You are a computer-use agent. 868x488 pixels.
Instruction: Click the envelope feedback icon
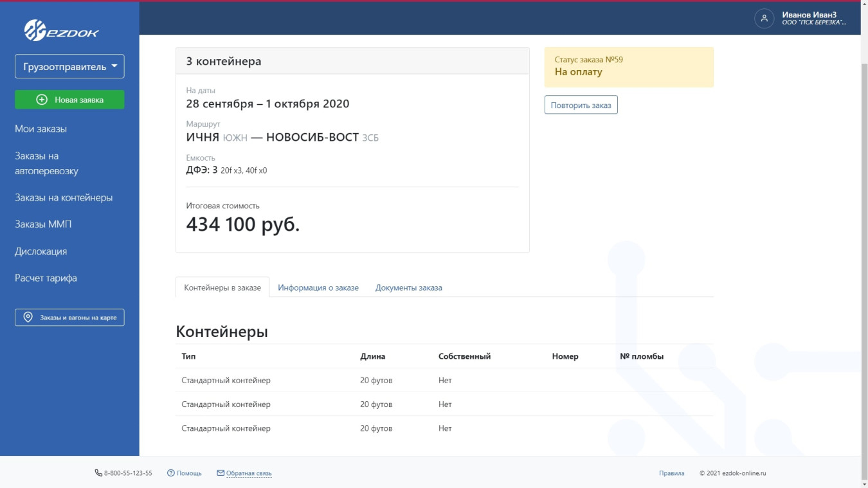(x=221, y=473)
